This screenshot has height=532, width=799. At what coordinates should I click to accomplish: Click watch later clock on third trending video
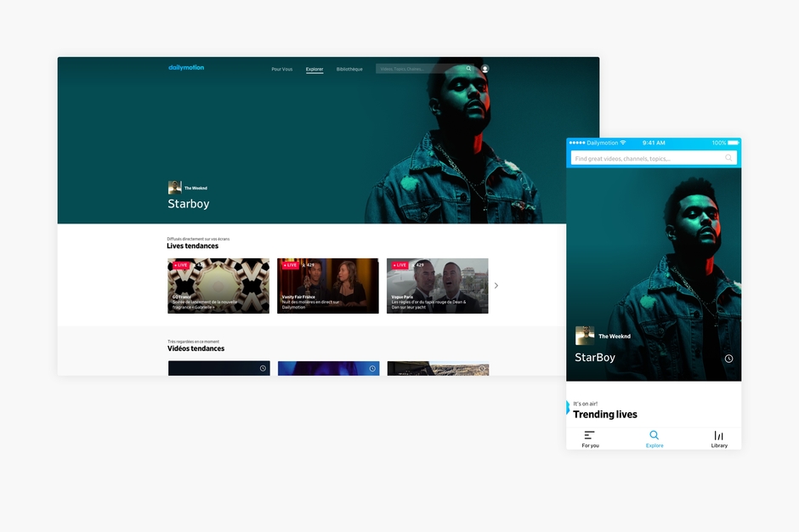[x=482, y=369]
